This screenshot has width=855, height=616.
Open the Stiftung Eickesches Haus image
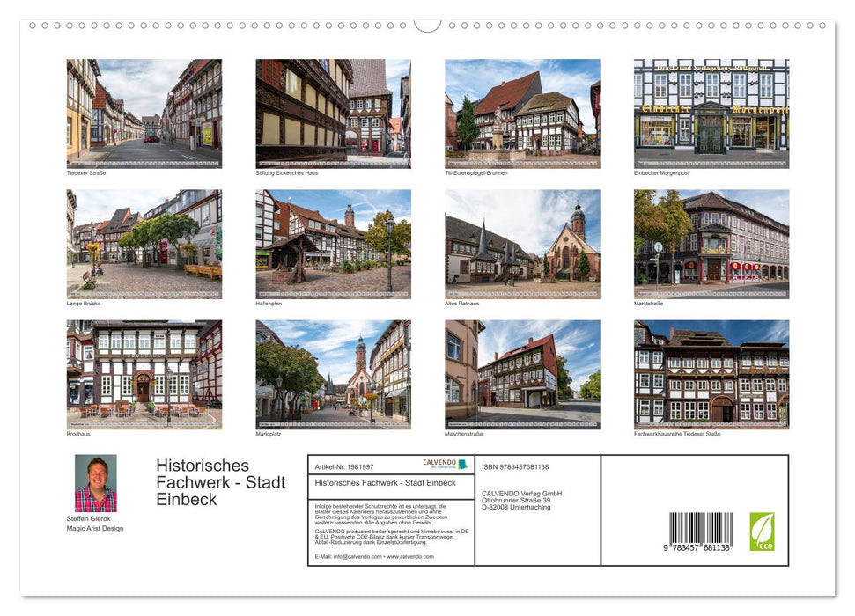click(334, 113)
